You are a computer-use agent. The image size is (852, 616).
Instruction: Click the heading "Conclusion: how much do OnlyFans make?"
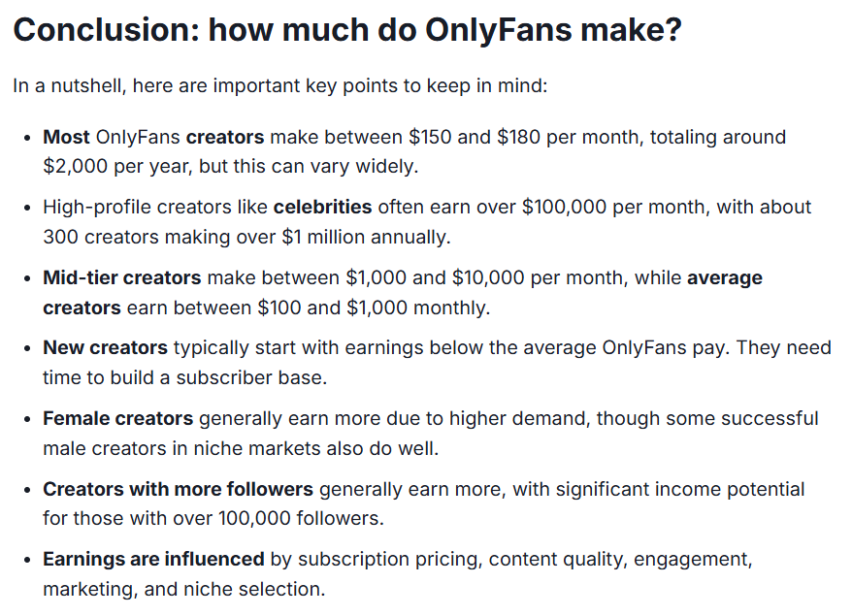[x=347, y=30]
